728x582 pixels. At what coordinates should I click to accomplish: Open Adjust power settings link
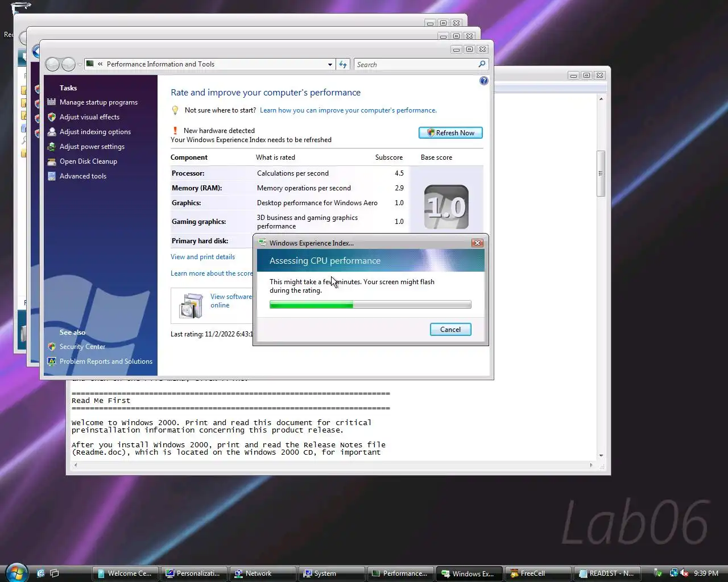[92, 147]
